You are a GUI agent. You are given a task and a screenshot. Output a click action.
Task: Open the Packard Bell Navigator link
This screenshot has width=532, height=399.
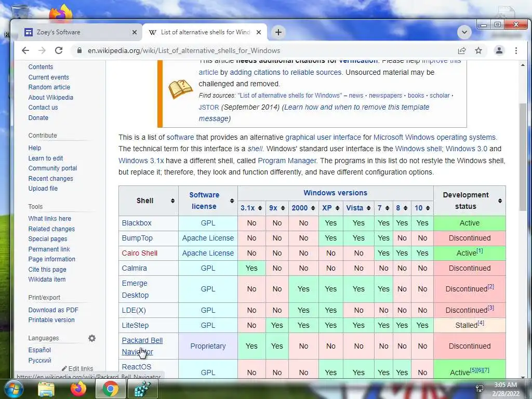pyautogui.click(x=142, y=345)
